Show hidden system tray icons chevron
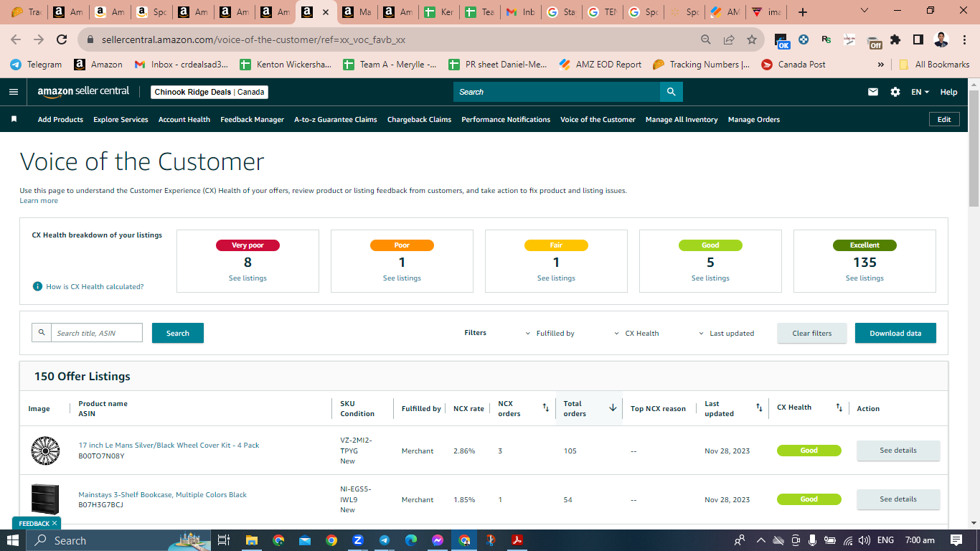980x551 pixels. point(761,540)
